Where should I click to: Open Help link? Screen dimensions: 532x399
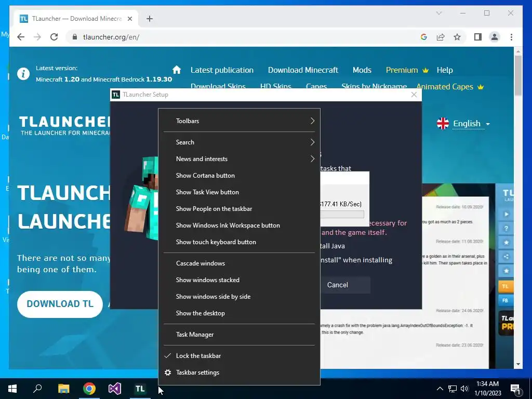pyautogui.click(x=445, y=70)
